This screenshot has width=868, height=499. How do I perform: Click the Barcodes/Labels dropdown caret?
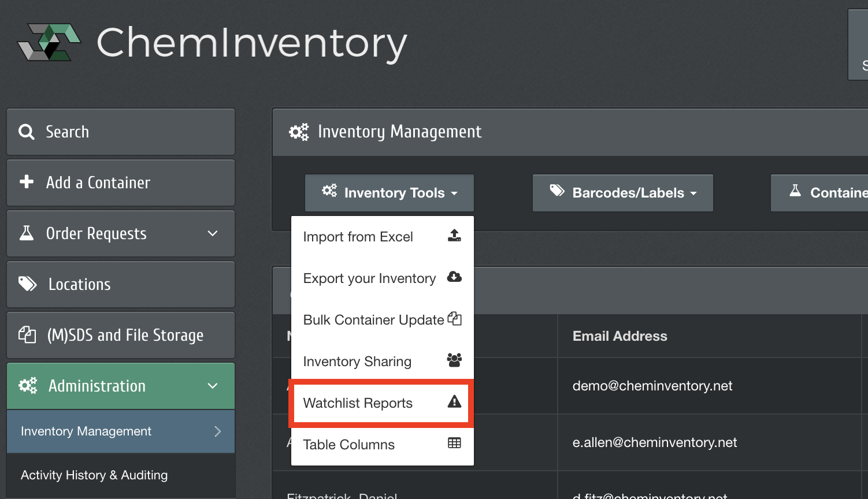point(693,193)
